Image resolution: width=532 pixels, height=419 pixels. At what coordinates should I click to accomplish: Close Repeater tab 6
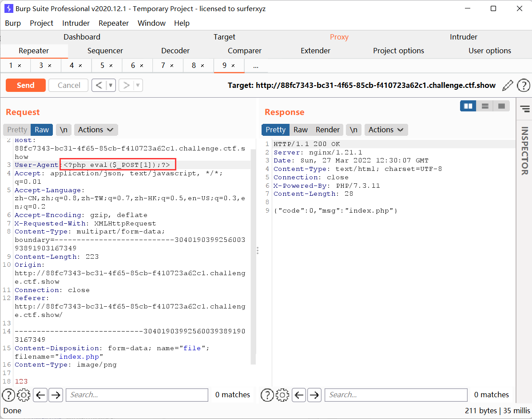pos(142,66)
